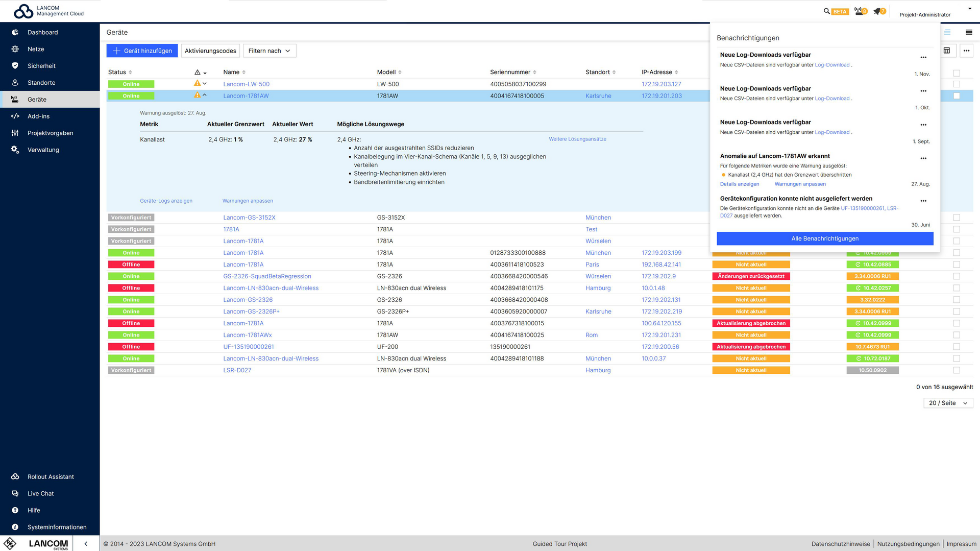Click the bell notification icon showing 7

[x=878, y=11]
